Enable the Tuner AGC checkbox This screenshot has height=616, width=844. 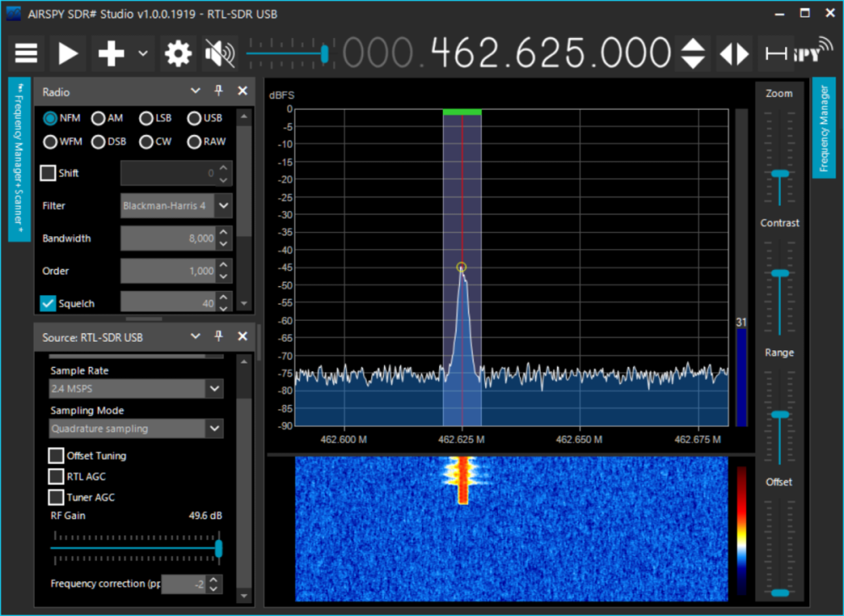[x=56, y=497]
